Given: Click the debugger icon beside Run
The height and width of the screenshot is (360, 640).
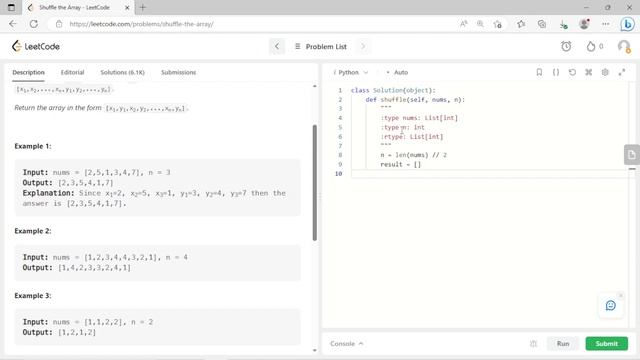Looking at the screenshot, I should [533, 344].
